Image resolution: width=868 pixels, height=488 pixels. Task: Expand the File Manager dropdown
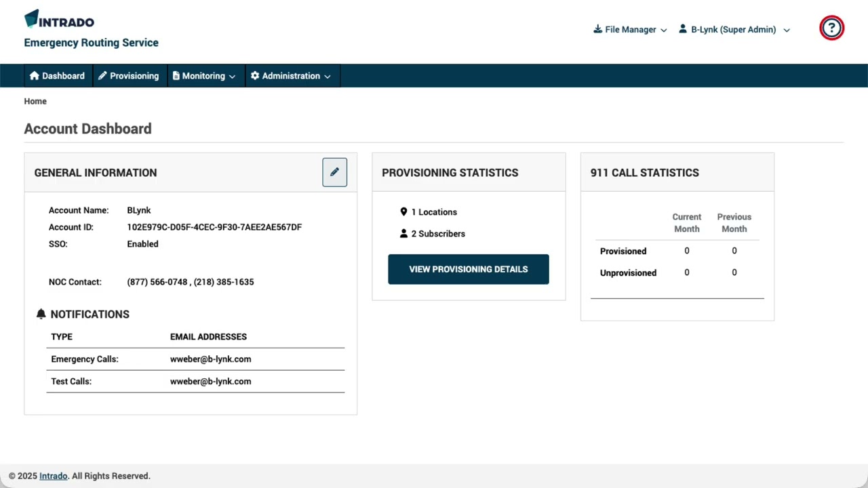[x=630, y=29]
